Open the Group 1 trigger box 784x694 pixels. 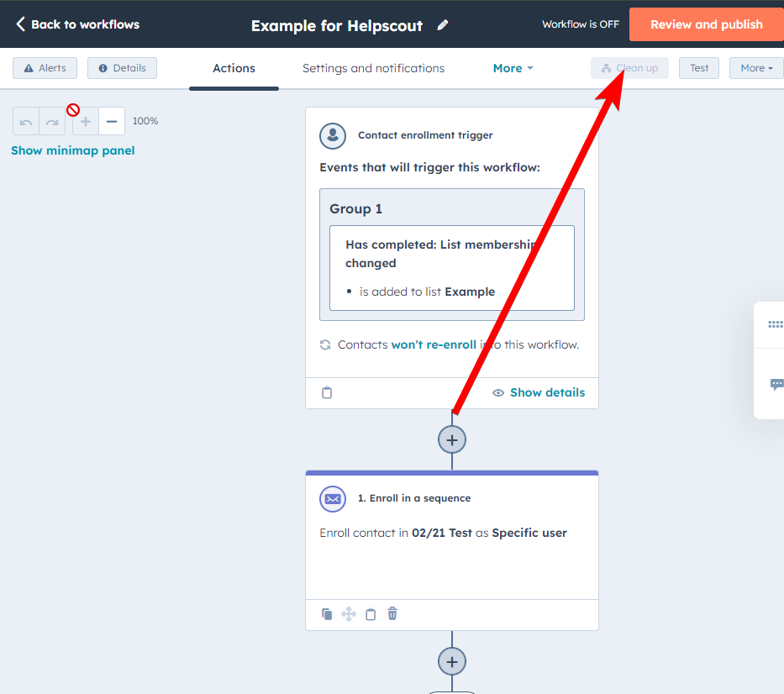click(451, 255)
